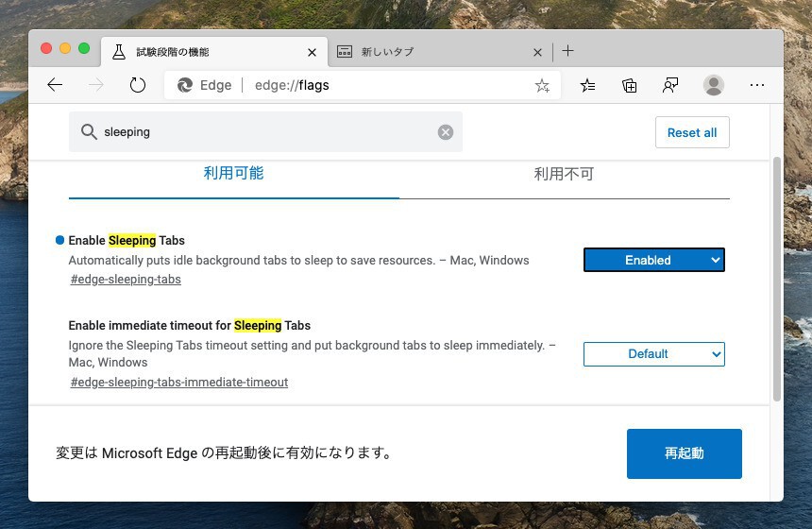Bookmark this page with the star icon
This screenshot has width=812, height=529.
[542, 86]
